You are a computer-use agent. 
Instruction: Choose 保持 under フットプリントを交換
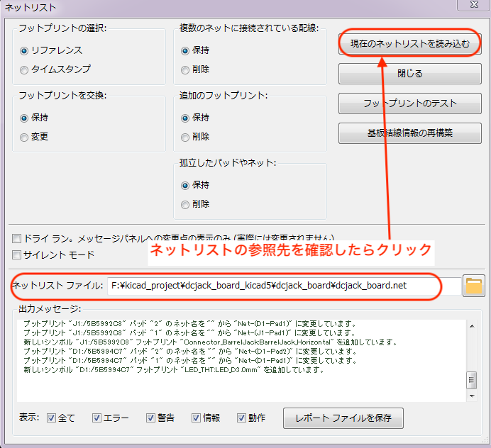point(24,118)
